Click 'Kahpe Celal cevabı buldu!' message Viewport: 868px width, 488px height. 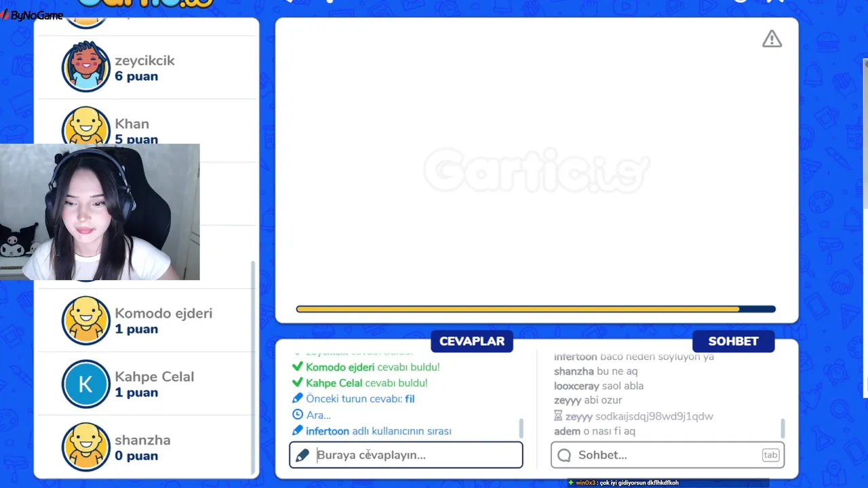(366, 383)
